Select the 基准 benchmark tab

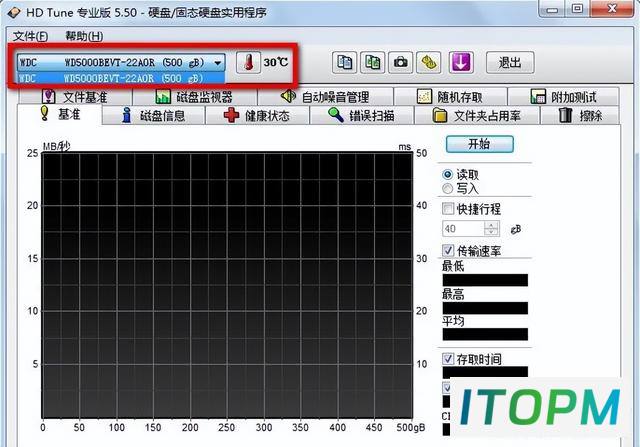pyautogui.click(x=60, y=114)
